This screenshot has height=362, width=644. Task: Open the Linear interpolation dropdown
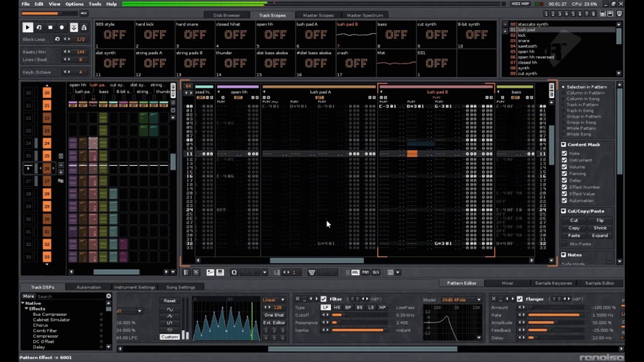click(274, 300)
